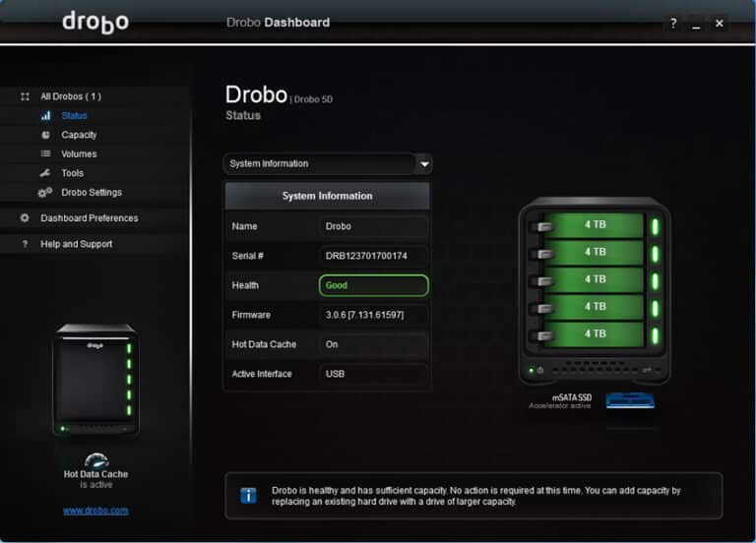Click the mSATA SSD label
756x543 pixels.
tap(572, 397)
